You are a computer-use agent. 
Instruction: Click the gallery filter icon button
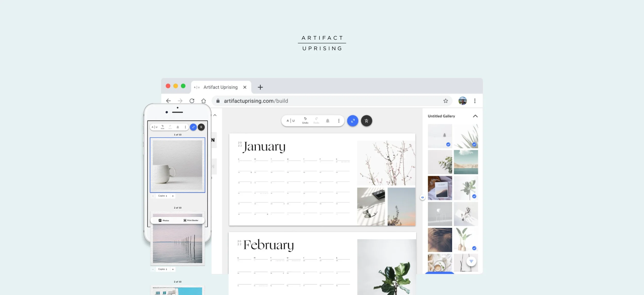pos(471,262)
